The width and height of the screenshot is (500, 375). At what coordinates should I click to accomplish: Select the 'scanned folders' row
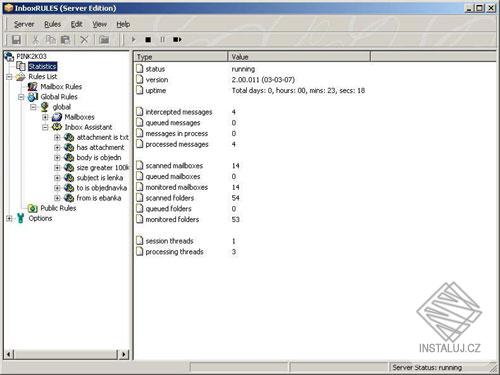[170, 198]
